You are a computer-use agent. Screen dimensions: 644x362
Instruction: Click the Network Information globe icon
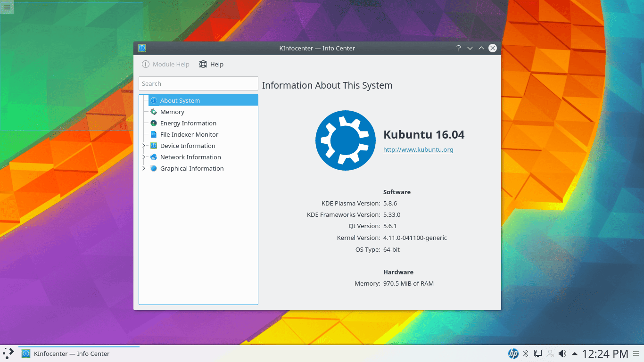154,157
